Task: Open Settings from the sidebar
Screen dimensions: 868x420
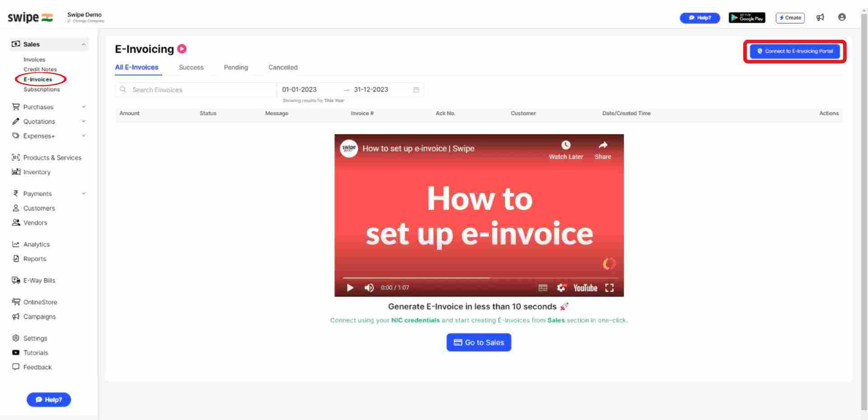Action: click(35, 338)
